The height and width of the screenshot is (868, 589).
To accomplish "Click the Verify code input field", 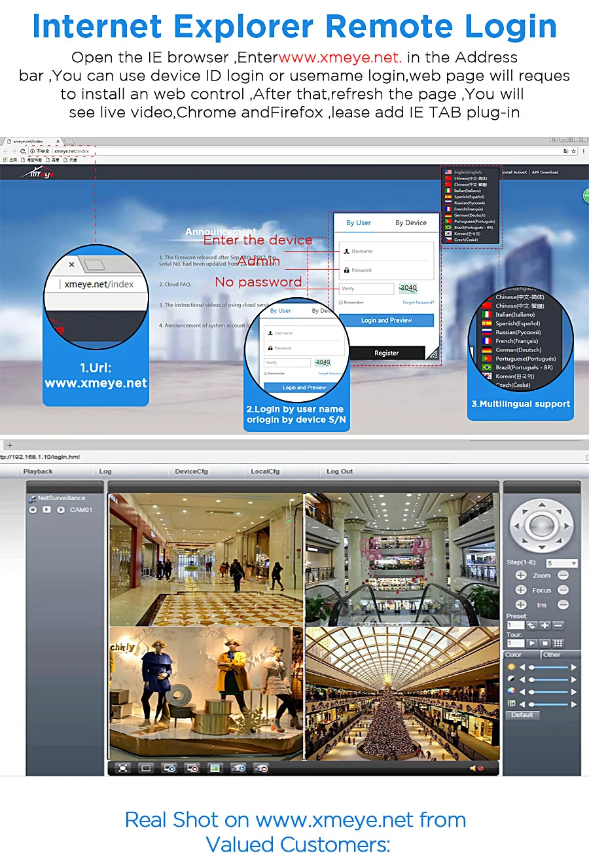I will click(x=366, y=288).
